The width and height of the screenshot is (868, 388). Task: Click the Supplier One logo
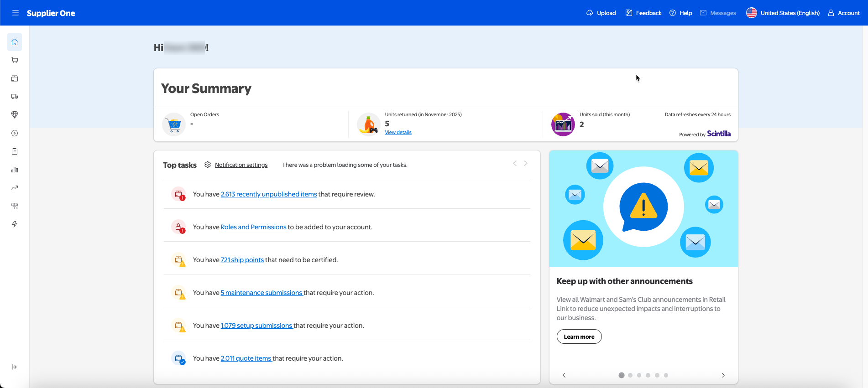(51, 13)
